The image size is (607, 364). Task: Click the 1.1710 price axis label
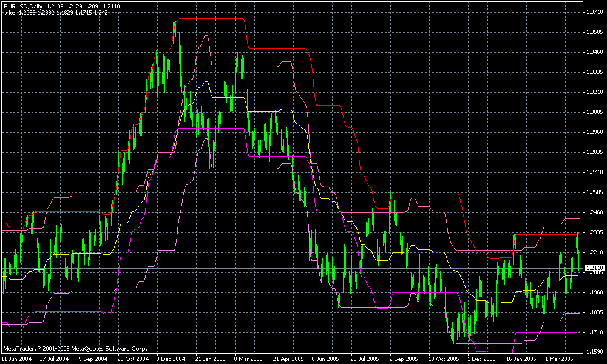point(595,332)
